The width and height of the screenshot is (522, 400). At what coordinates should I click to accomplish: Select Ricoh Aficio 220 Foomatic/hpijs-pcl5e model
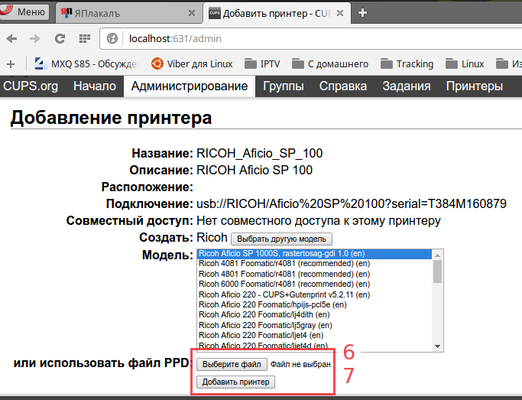pos(315,305)
